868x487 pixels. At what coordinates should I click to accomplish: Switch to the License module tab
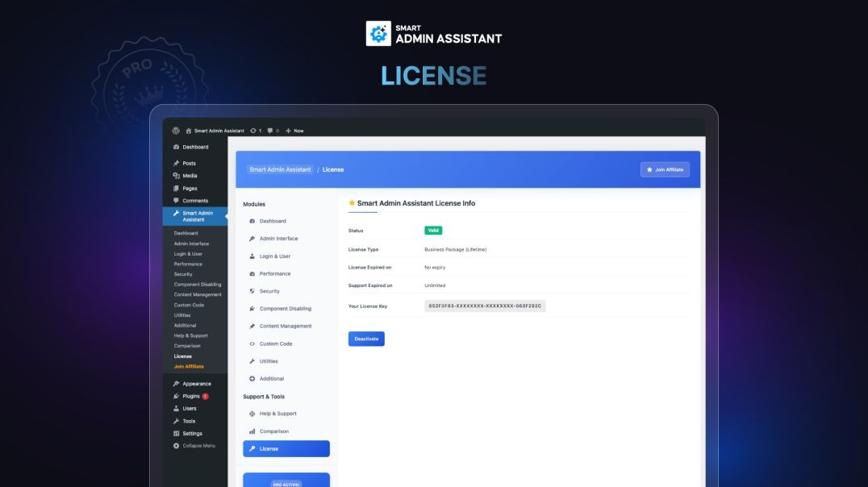point(286,448)
